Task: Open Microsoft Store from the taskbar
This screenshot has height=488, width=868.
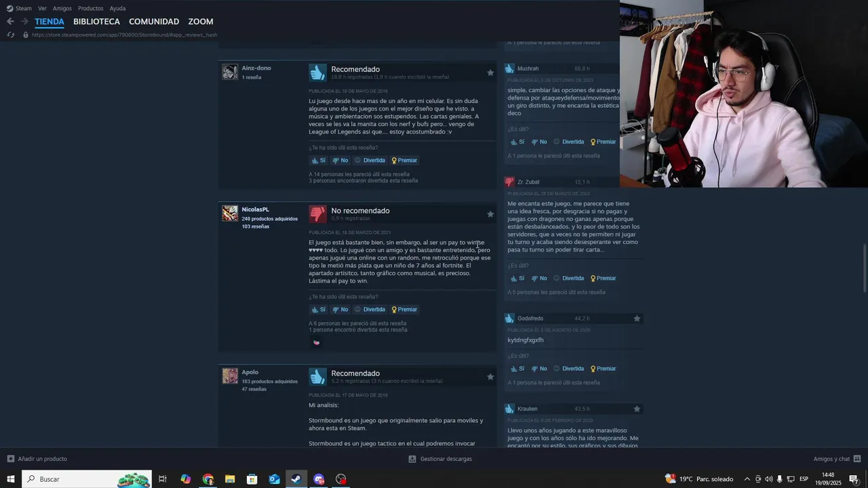Action: [x=252, y=479]
